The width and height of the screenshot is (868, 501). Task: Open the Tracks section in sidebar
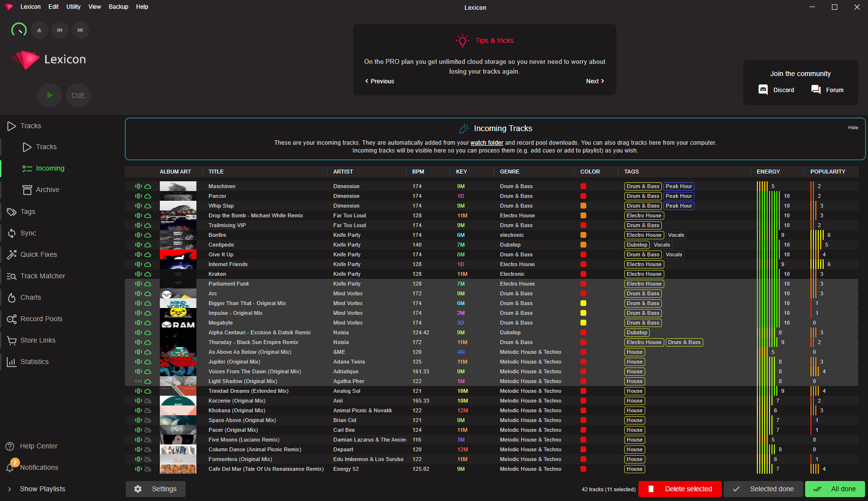pos(24,126)
